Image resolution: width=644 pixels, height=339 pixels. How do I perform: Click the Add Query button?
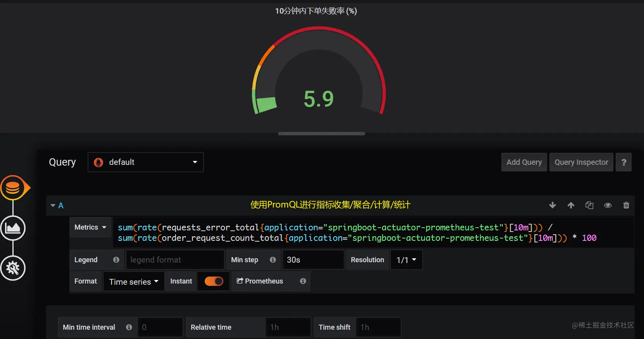524,162
